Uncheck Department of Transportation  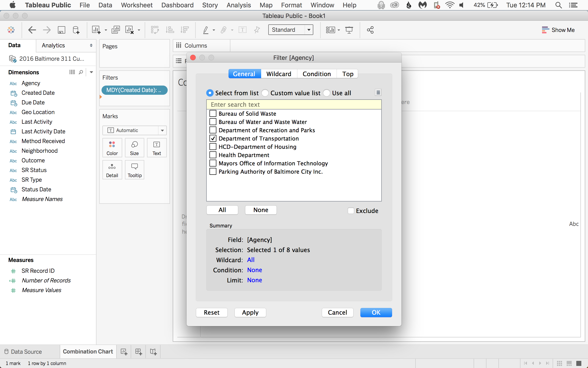[x=213, y=138]
